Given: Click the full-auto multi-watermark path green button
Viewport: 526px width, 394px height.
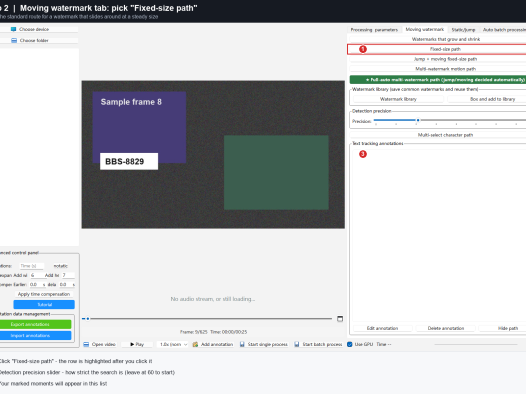Looking at the screenshot, I should (438, 80).
